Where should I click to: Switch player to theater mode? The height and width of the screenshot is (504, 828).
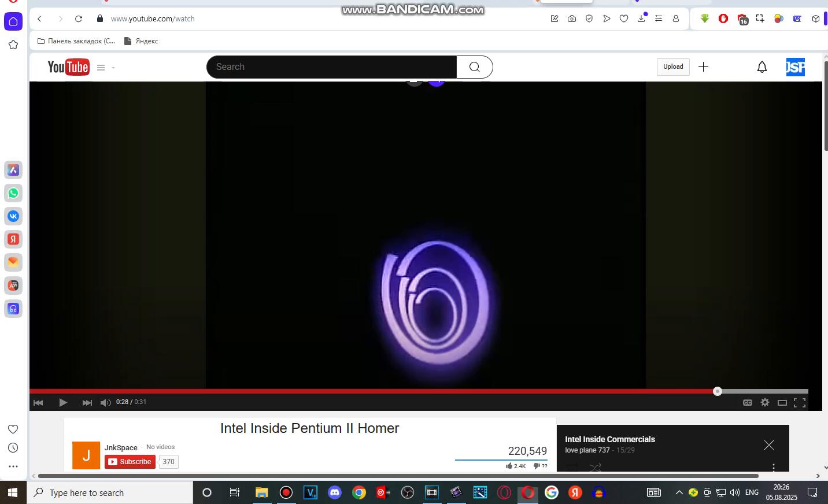(x=782, y=402)
